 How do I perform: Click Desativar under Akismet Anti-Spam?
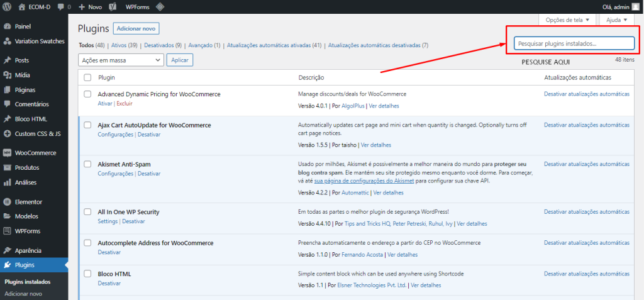pos(149,174)
